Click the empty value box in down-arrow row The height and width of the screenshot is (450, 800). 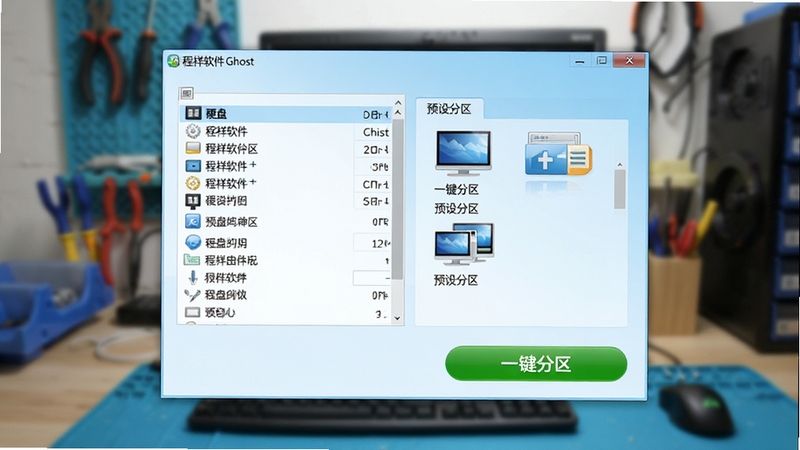click(x=372, y=278)
